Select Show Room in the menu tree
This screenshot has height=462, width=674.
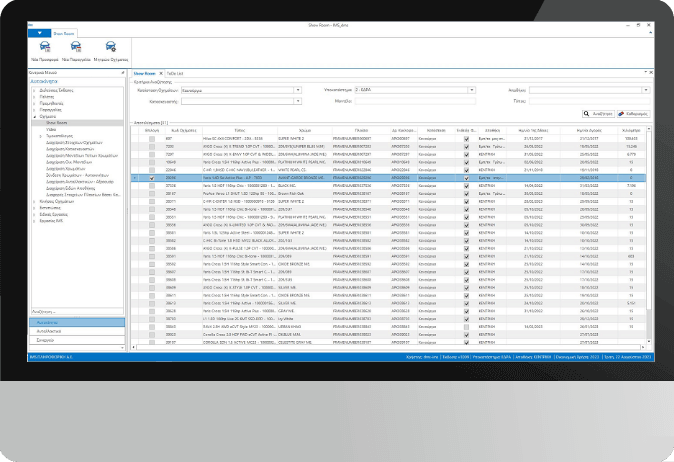click(x=56, y=123)
